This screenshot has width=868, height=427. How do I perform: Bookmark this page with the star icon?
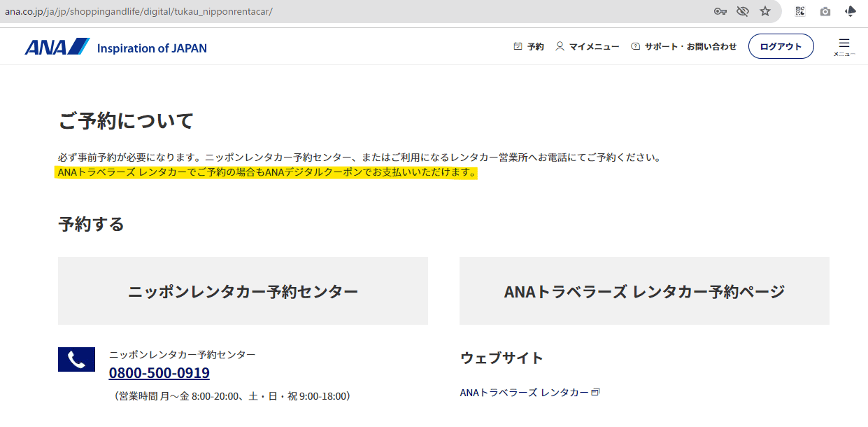pyautogui.click(x=765, y=11)
